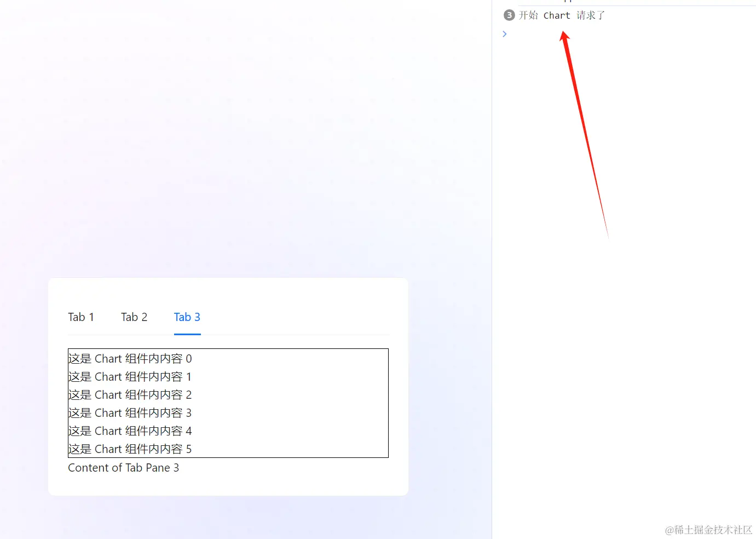Click the Content of Tab Pane 3 text
The width and height of the screenshot is (756, 539).
124,468
